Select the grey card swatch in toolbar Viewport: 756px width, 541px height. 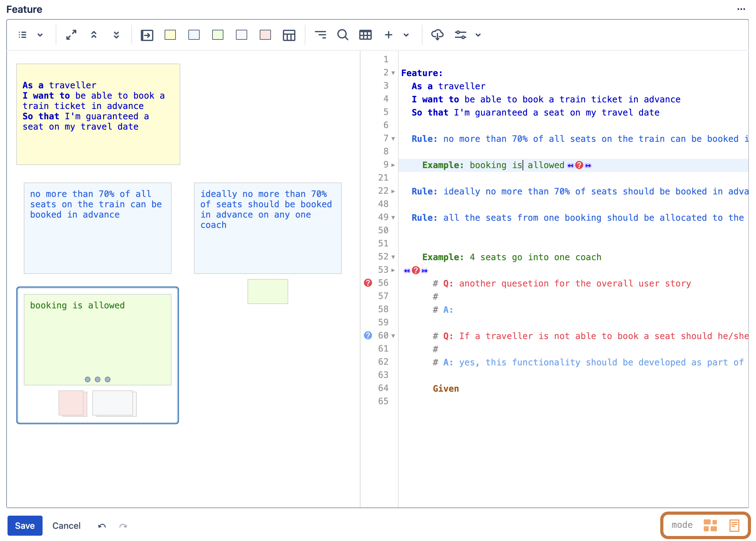[x=241, y=35]
